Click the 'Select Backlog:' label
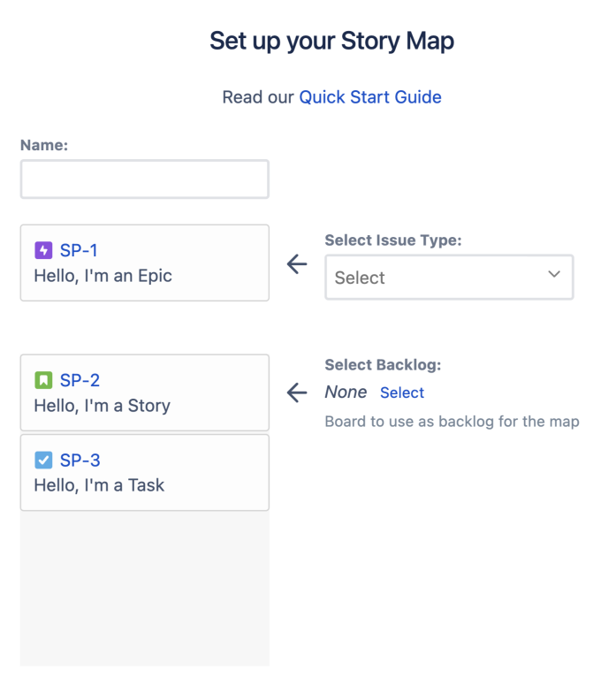Screen dimensions: 616x693 tap(384, 364)
